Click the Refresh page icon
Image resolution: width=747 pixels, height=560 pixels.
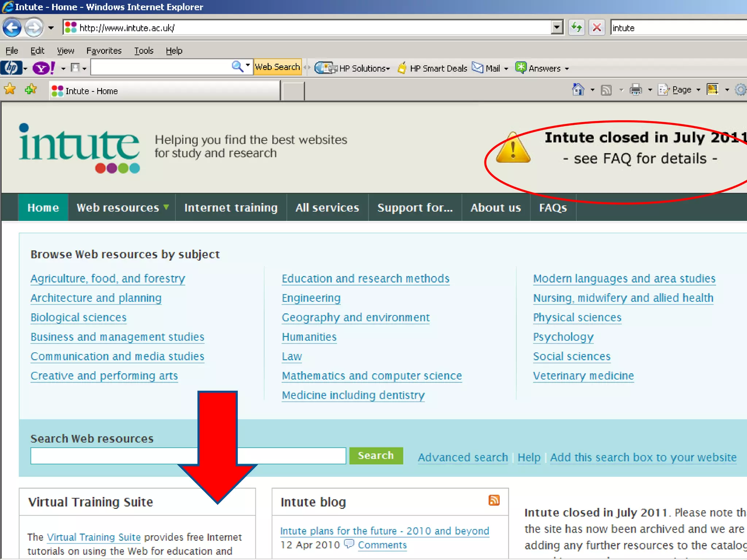coord(577,28)
